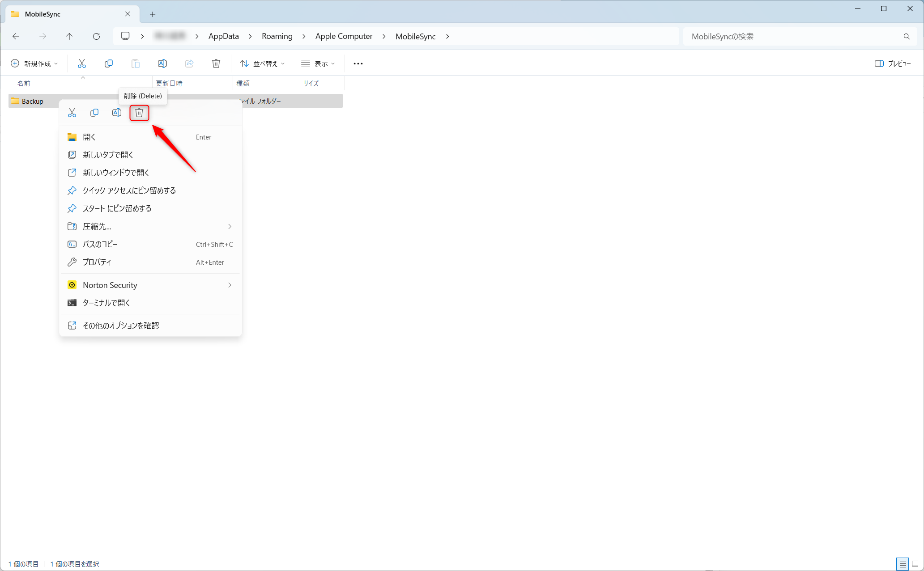Expand chevron after Roaming in path
924x571 pixels.
(304, 36)
